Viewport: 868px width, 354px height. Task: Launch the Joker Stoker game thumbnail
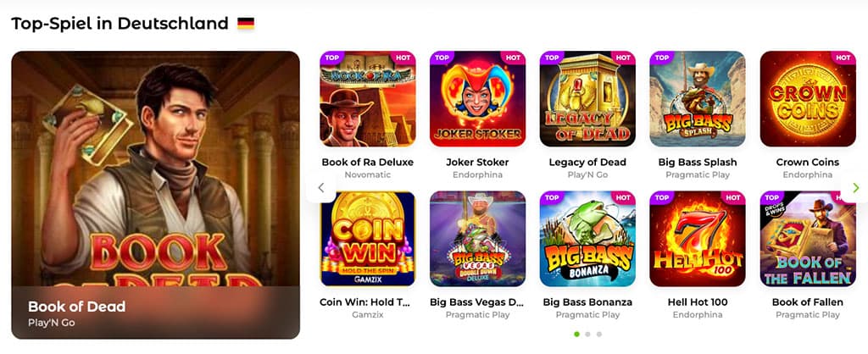tap(477, 99)
